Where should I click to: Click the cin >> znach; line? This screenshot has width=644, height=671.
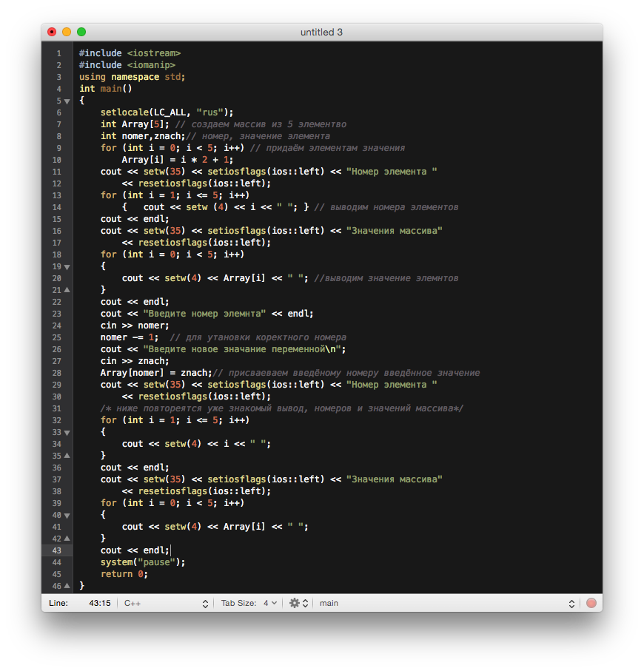tap(135, 361)
